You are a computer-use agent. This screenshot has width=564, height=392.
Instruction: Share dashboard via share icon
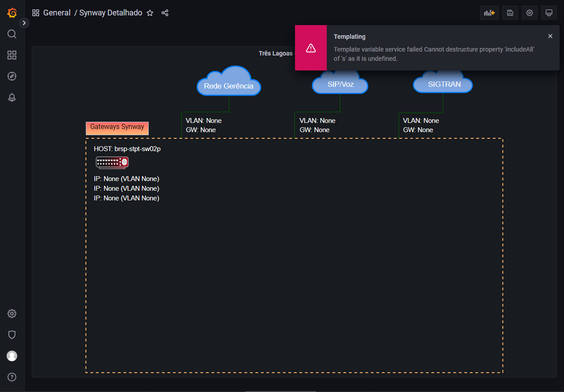coord(165,13)
